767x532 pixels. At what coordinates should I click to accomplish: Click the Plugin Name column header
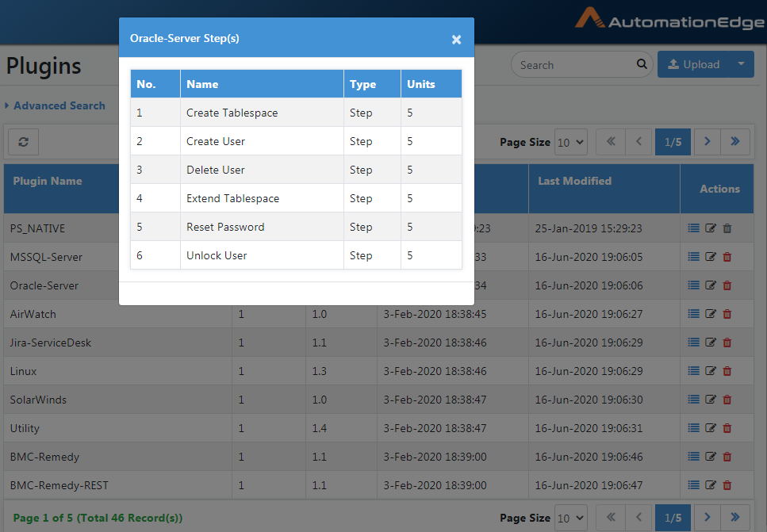[48, 181]
